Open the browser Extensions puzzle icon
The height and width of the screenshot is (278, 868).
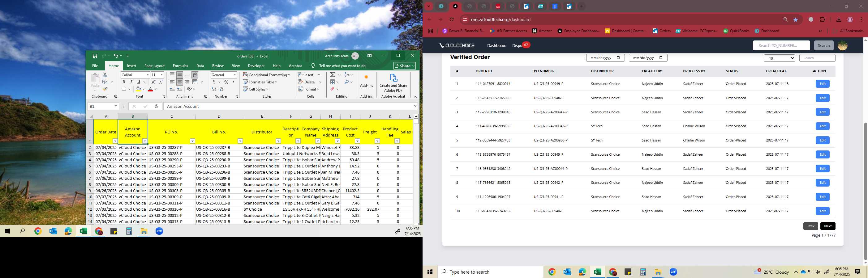[823, 19]
